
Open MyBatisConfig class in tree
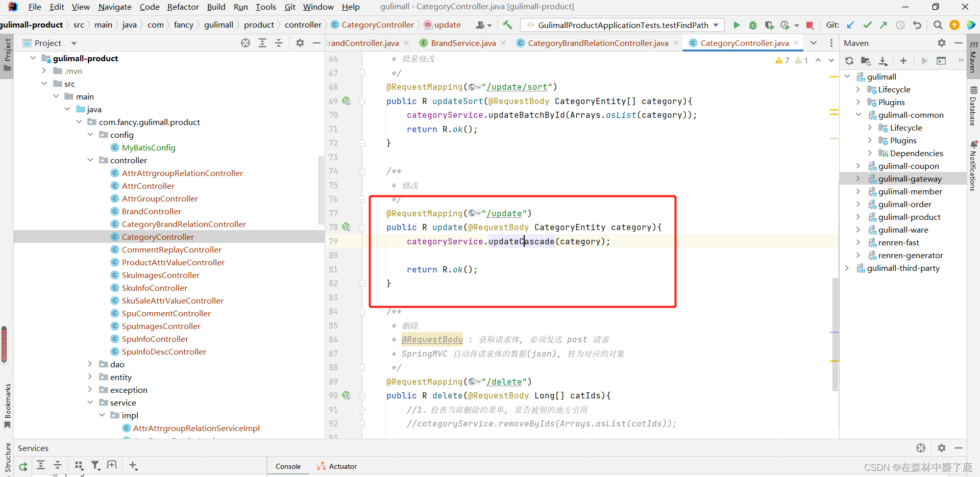tap(148, 147)
